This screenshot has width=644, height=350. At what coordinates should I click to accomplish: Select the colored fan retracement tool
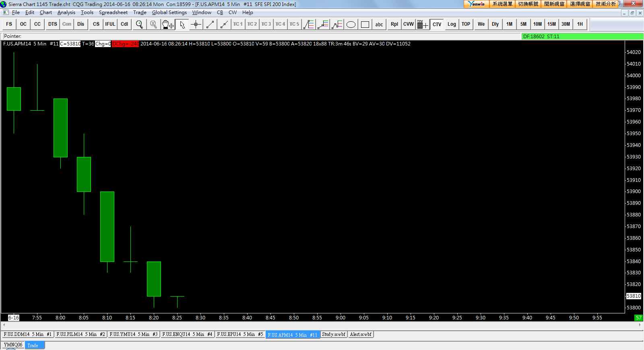pos(309,24)
